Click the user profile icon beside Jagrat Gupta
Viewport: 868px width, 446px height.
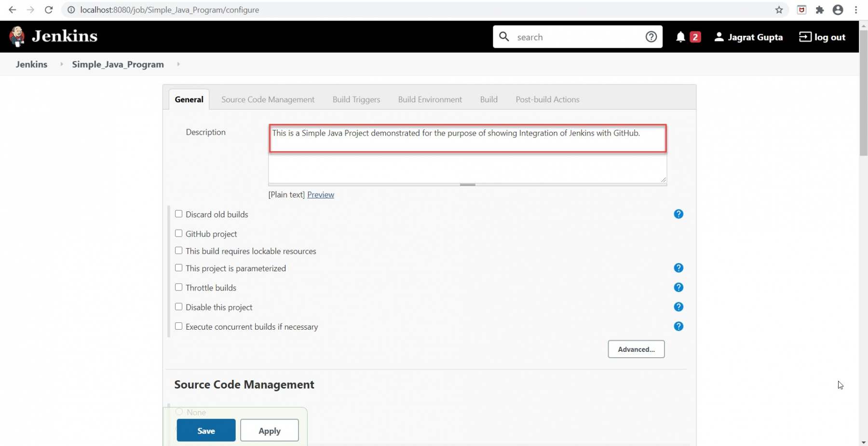[x=719, y=37]
